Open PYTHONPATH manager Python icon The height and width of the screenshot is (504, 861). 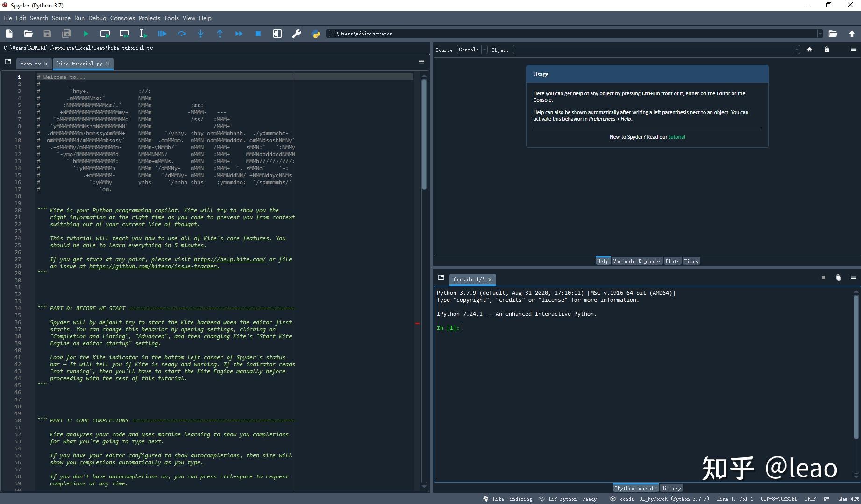coord(315,34)
